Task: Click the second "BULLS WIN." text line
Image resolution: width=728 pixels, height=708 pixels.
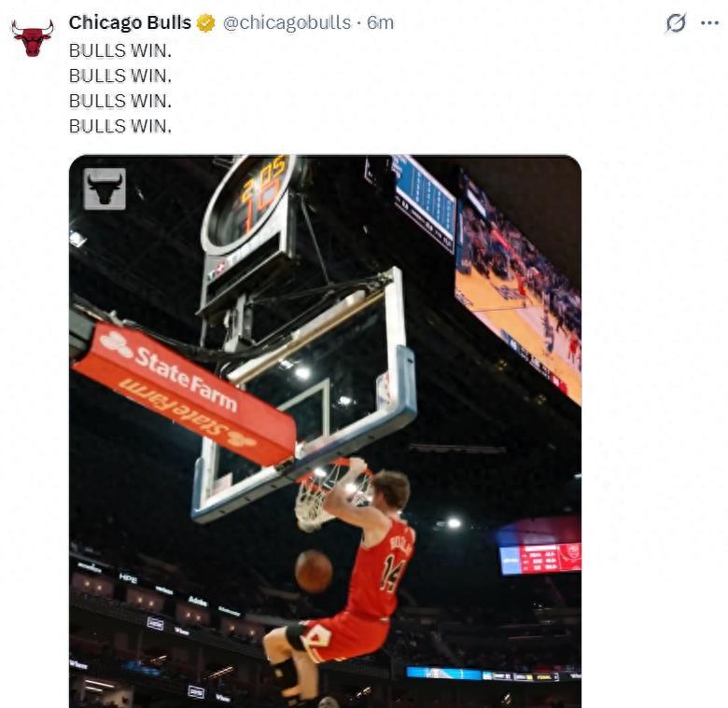Action: (119, 76)
